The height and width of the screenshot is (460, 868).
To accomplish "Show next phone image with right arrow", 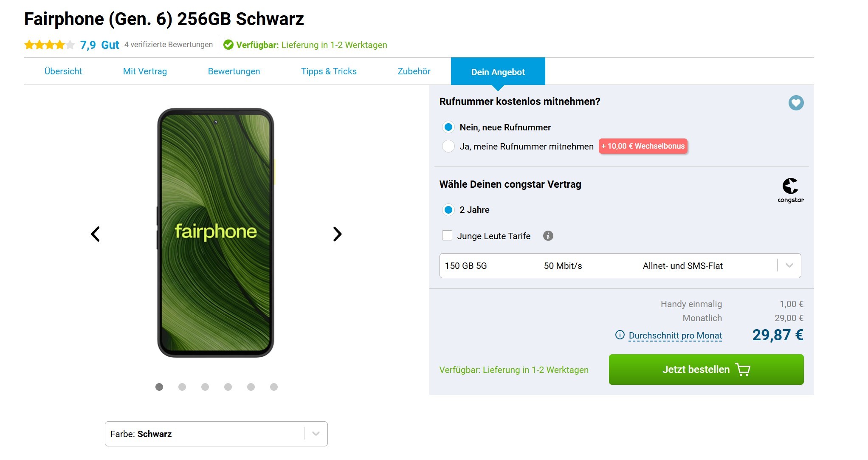I will click(337, 234).
